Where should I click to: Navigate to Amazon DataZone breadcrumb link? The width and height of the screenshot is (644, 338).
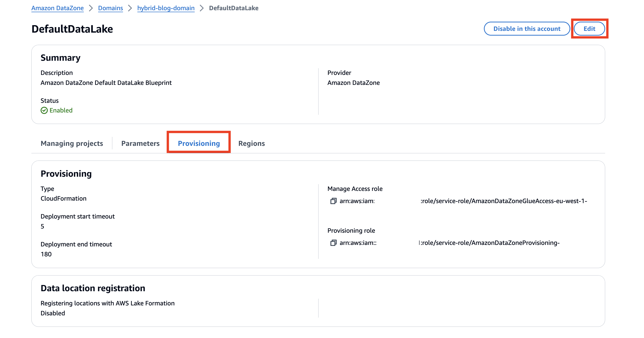(57, 8)
